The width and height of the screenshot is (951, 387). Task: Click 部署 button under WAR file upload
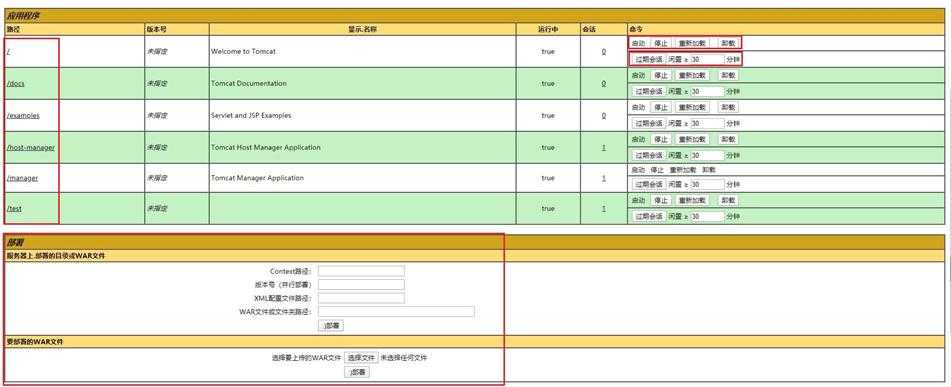click(357, 372)
